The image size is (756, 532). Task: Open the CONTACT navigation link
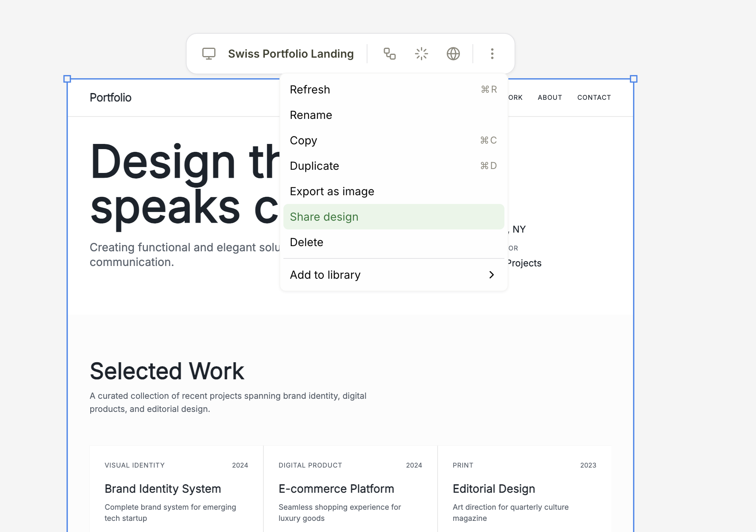click(594, 97)
